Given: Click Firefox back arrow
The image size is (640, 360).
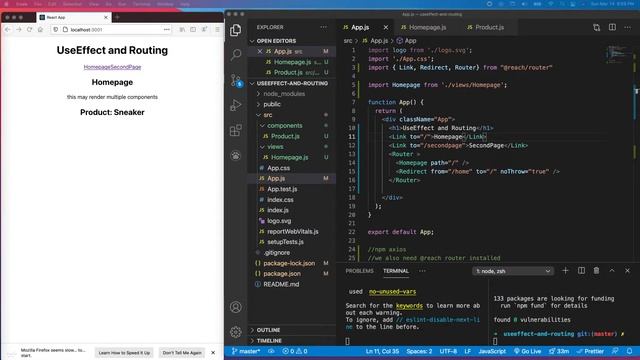Looking at the screenshot, I should 8,29.
